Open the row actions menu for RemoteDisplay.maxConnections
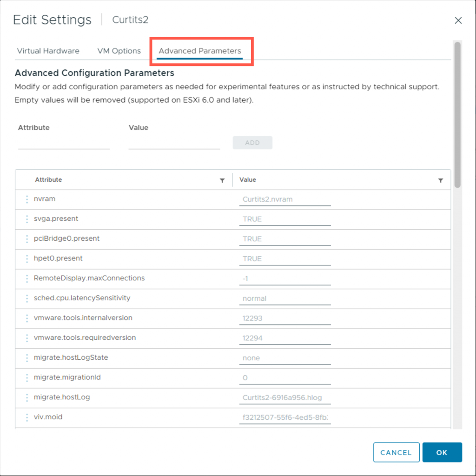Viewport: 476px width, 476px height. point(27,279)
